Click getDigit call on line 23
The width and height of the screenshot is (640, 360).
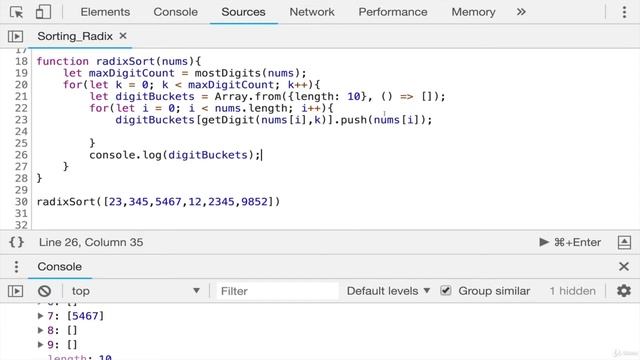pos(228,120)
